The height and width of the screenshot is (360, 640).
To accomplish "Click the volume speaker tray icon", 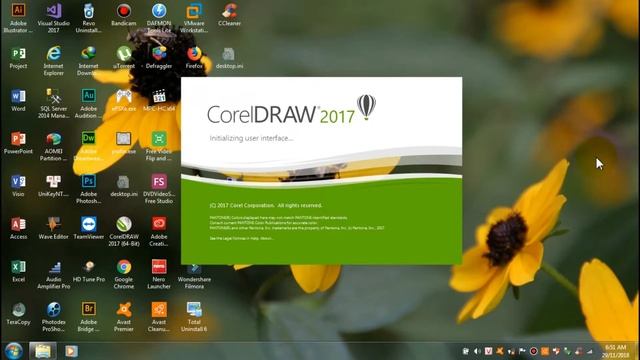I will click(x=477, y=351).
